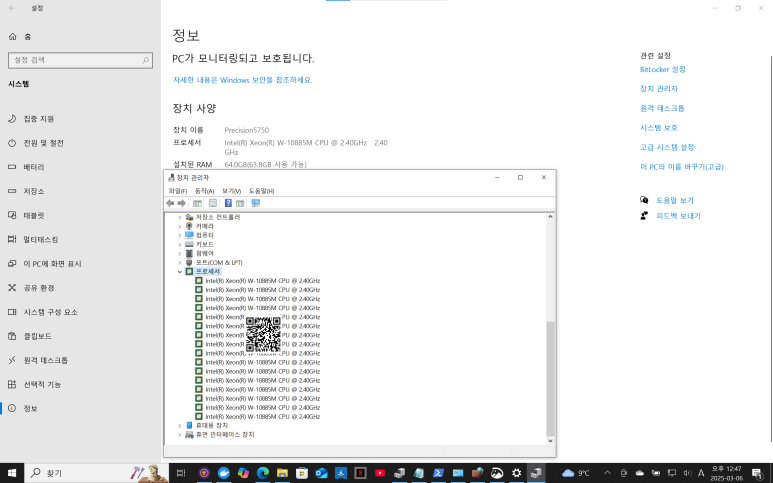Open the 파일(F) menu

coord(177,191)
